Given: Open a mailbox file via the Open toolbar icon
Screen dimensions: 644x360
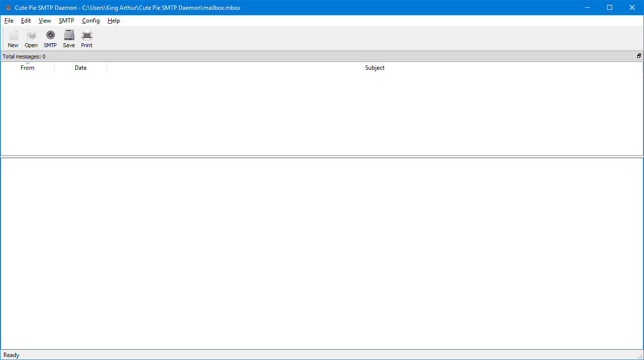Looking at the screenshot, I should coord(31,38).
